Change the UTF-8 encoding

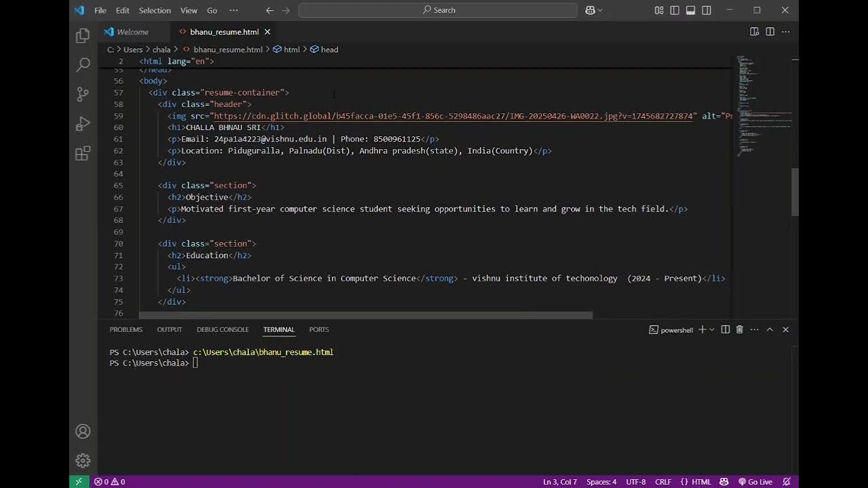[636, 482]
